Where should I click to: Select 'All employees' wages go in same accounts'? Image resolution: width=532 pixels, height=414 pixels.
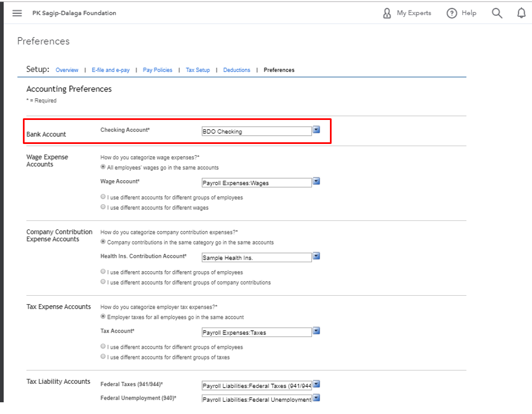click(103, 167)
